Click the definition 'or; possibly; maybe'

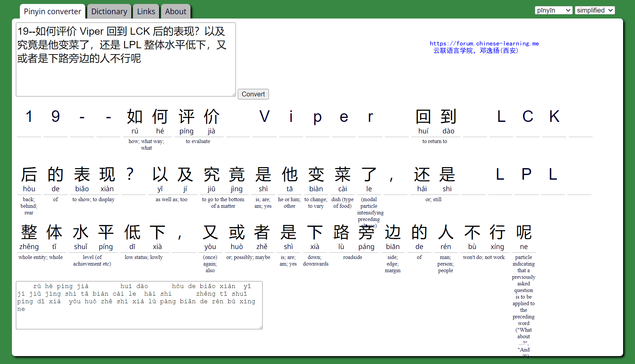248,257
